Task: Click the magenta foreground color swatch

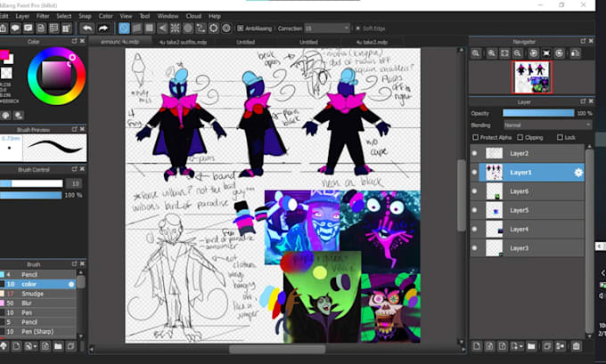Action: tap(4, 55)
